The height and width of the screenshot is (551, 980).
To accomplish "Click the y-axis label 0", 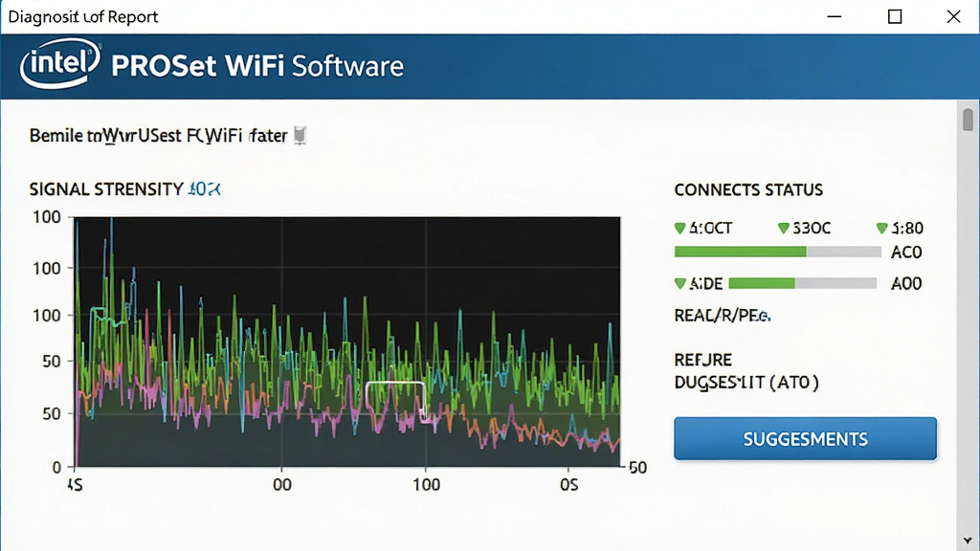I will click(x=56, y=467).
